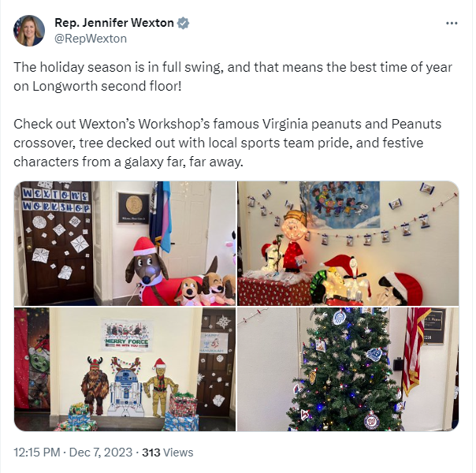Viewport: 476px width, 473px height.
Task: Open the three-dot more options menu
Action: click(x=452, y=24)
